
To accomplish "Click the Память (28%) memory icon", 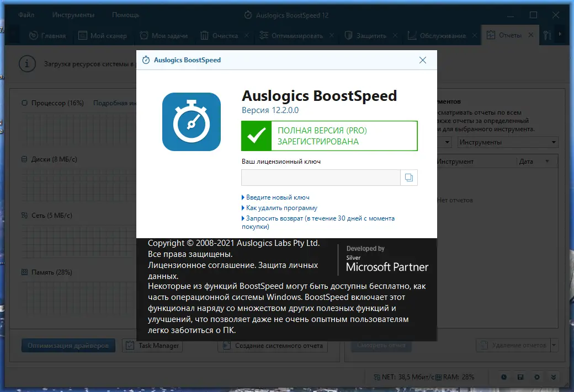I will click(24, 272).
